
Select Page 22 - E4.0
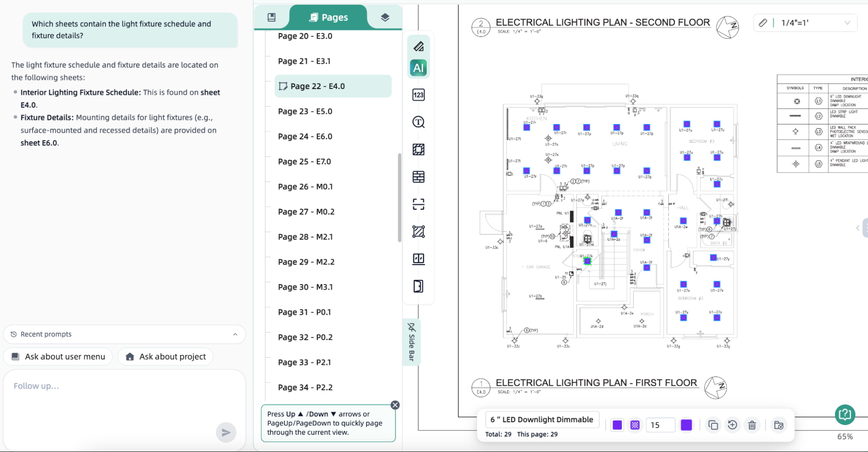click(x=333, y=86)
